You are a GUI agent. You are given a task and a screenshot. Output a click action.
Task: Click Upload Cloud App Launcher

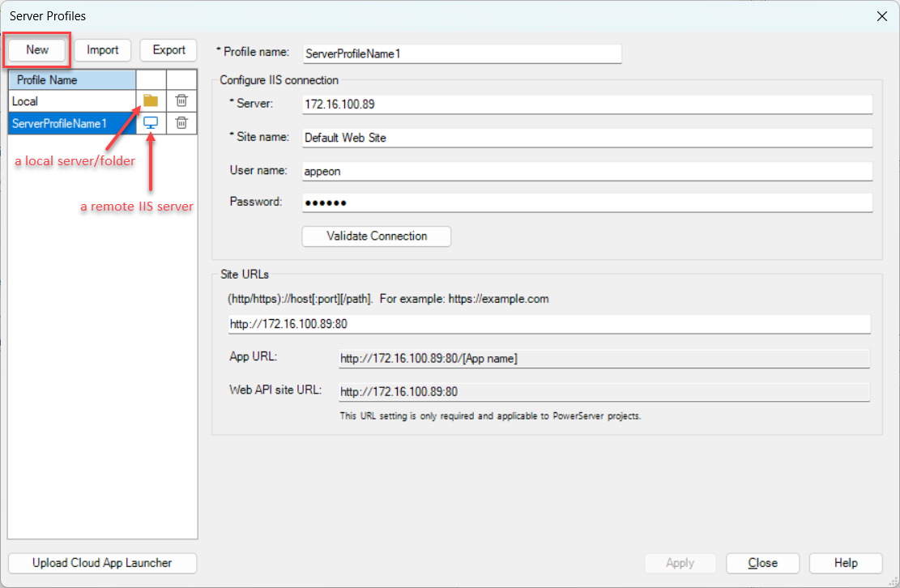[102, 563]
